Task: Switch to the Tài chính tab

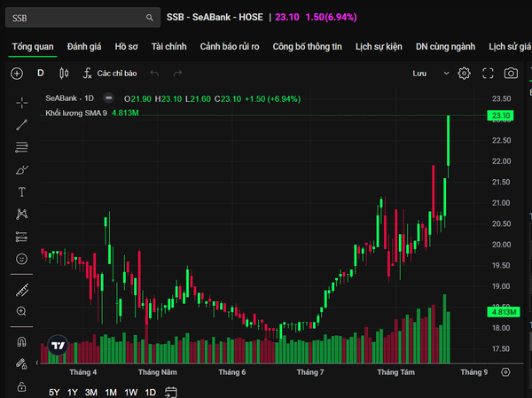Action: [169, 46]
